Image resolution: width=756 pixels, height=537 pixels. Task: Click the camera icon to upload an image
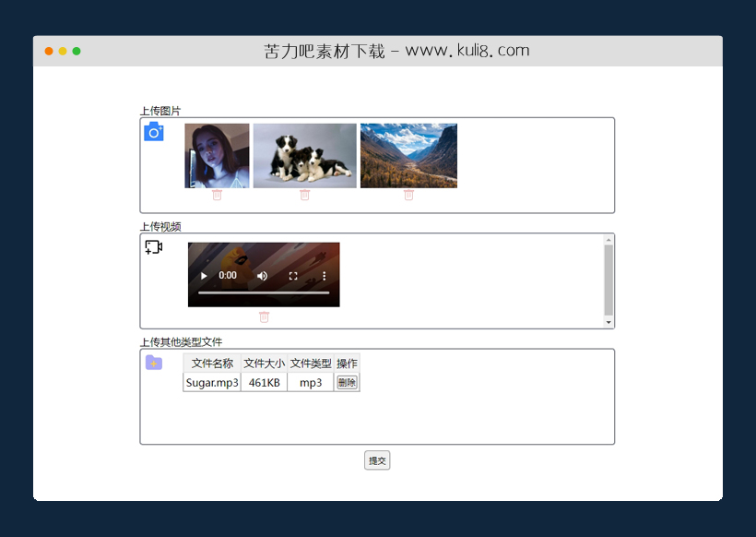153,131
